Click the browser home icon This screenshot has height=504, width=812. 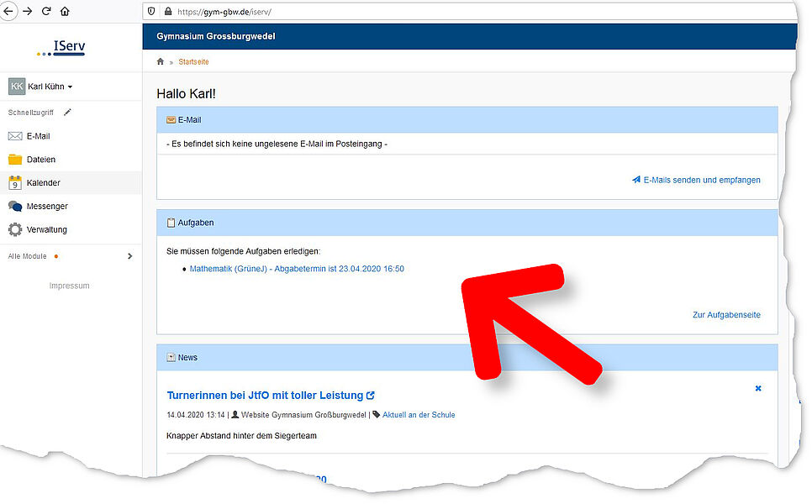click(65, 12)
